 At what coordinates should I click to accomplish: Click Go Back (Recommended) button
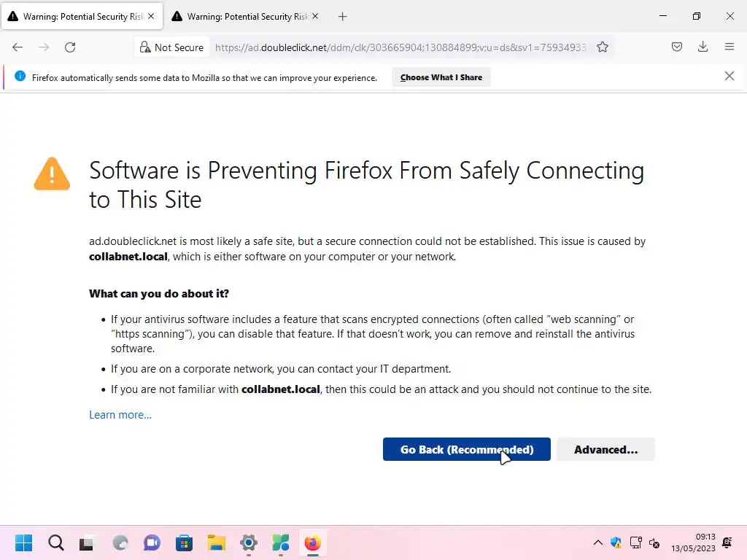click(466, 450)
